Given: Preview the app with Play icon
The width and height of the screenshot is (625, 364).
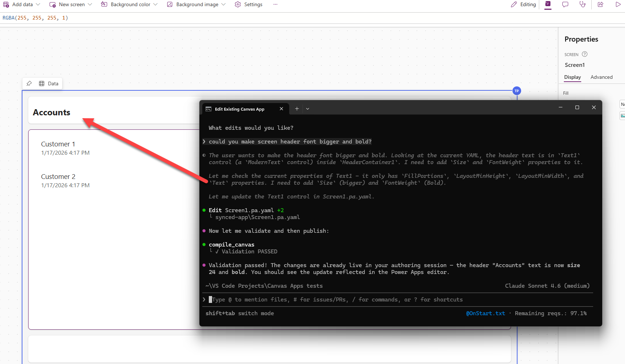Looking at the screenshot, I should (x=618, y=4).
